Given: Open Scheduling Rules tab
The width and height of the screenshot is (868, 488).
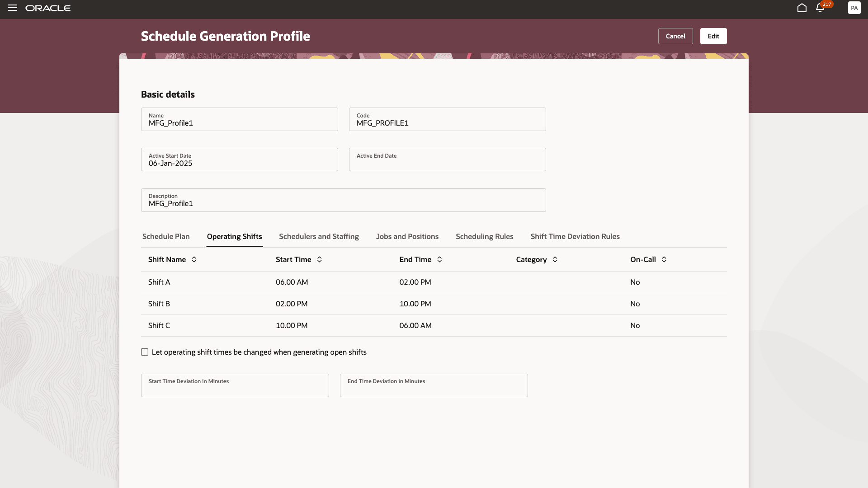Looking at the screenshot, I should pos(484,236).
